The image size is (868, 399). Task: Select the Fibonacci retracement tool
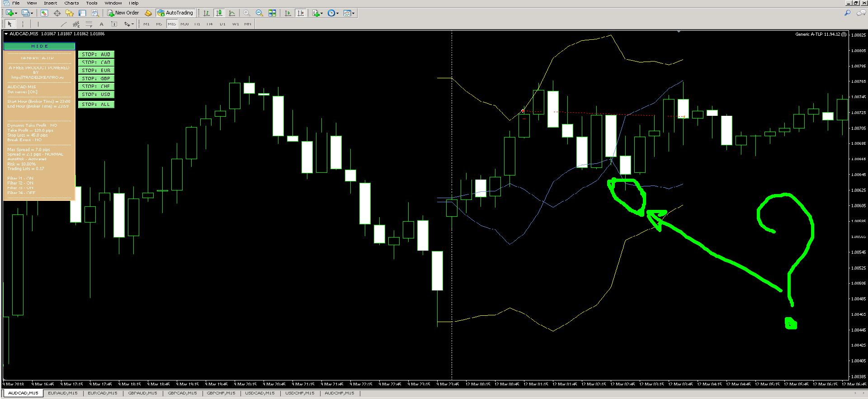89,24
